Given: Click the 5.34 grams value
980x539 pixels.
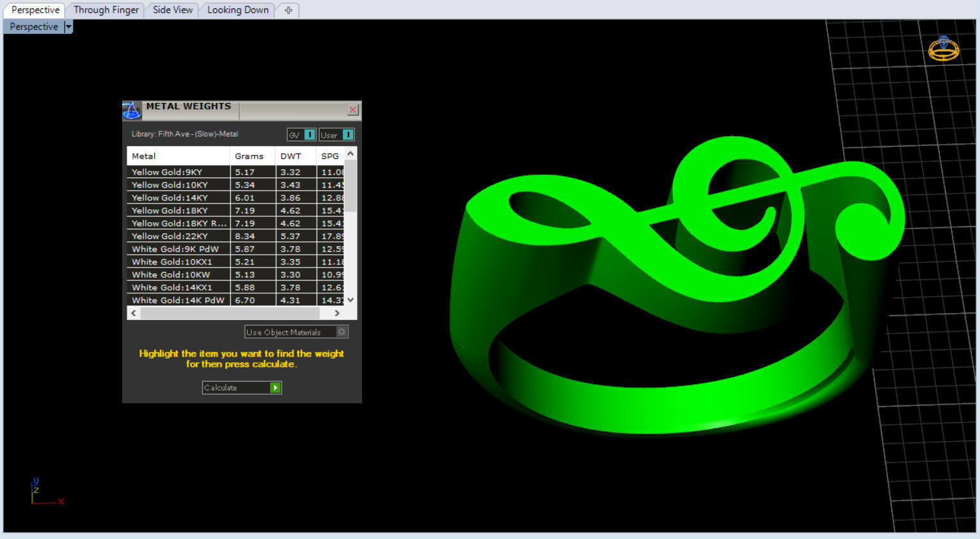Looking at the screenshot, I should tap(244, 185).
